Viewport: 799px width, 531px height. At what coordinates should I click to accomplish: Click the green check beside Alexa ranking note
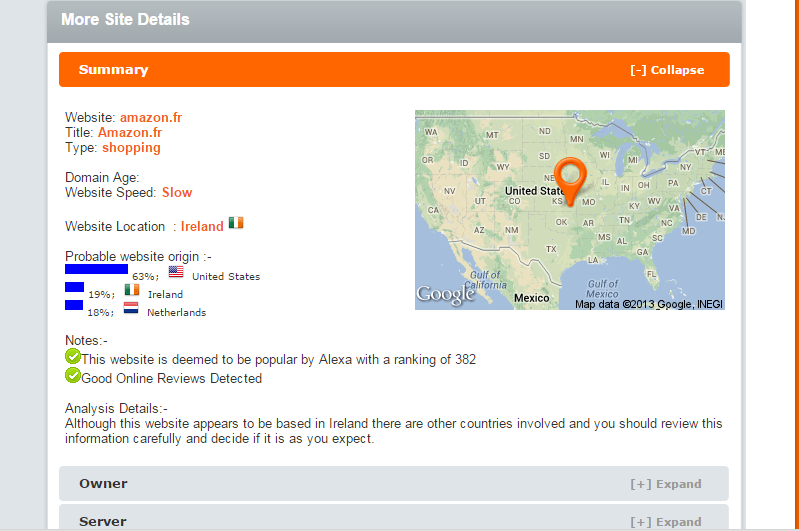point(73,356)
